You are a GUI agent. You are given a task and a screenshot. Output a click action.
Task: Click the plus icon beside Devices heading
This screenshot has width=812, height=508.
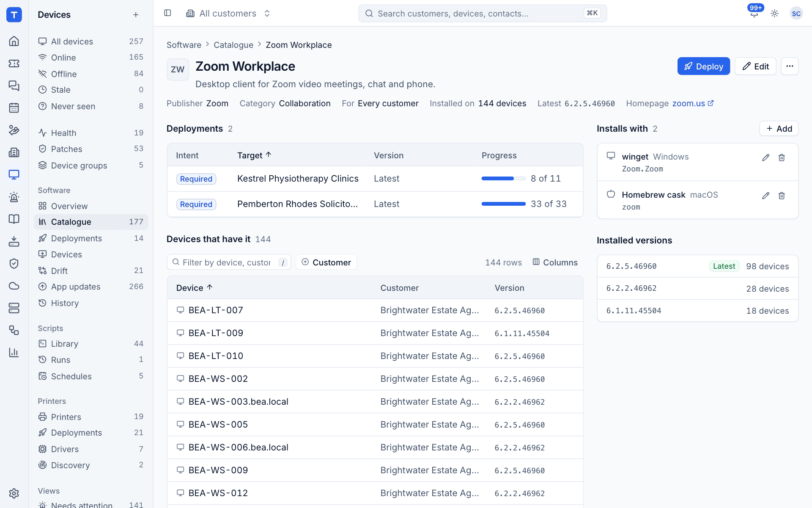tap(136, 15)
